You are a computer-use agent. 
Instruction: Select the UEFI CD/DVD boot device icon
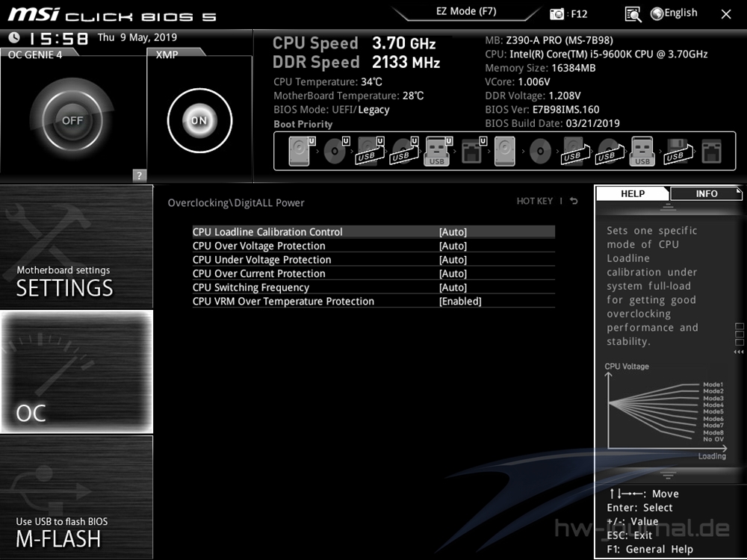(336, 152)
